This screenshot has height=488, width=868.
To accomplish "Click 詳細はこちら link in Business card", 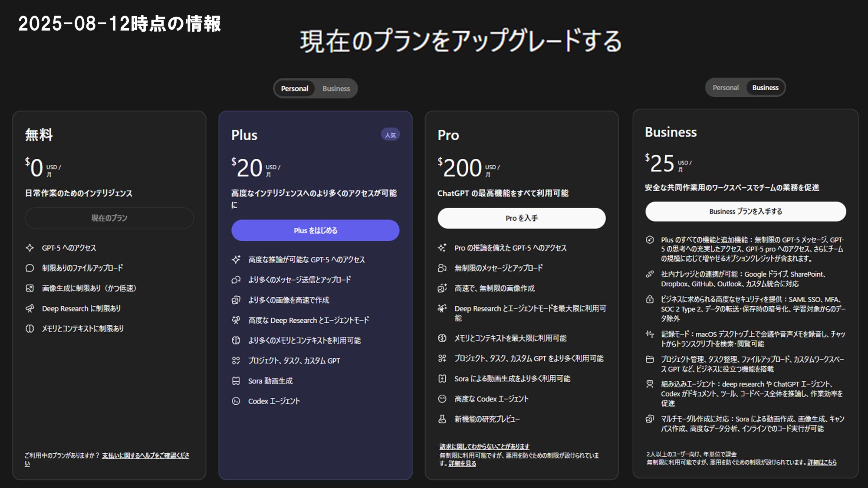I will coord(822,462).
